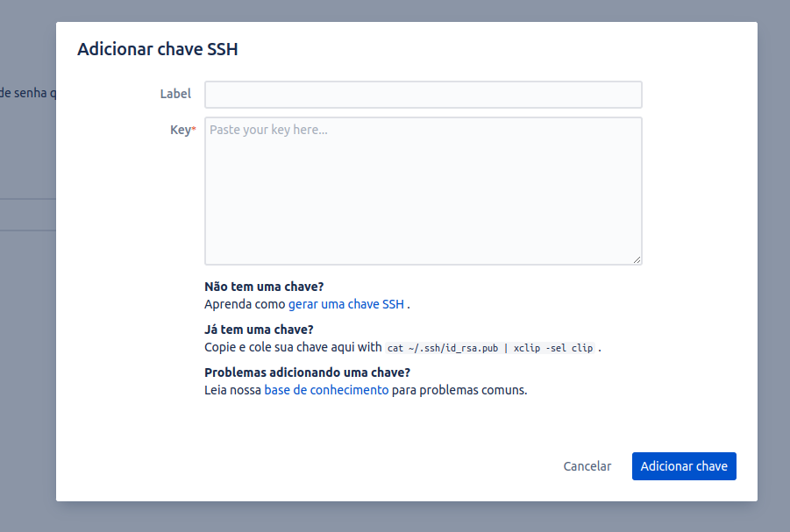Click the 'Já tem uma chave?' heading
The height and width of the screenshot is (532, 790).
pos(259,330)
